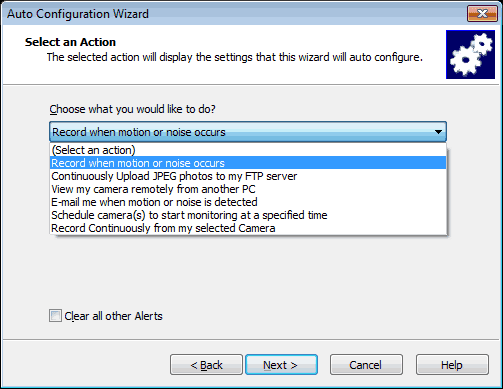Go to the next wizard step
Viewport: 503px width, 389px height.
(281, 365)
